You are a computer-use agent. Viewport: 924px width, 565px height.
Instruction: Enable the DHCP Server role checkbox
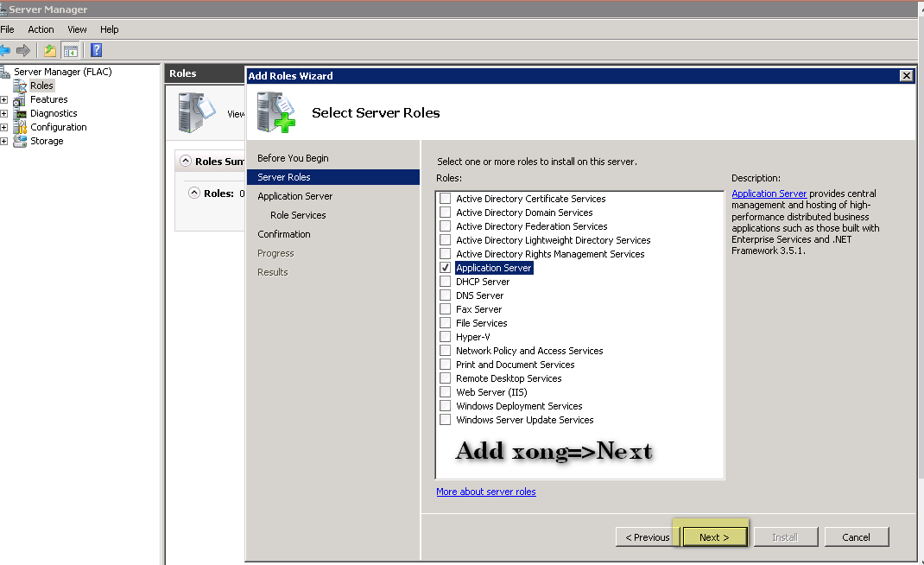click(x=446, y=282)
